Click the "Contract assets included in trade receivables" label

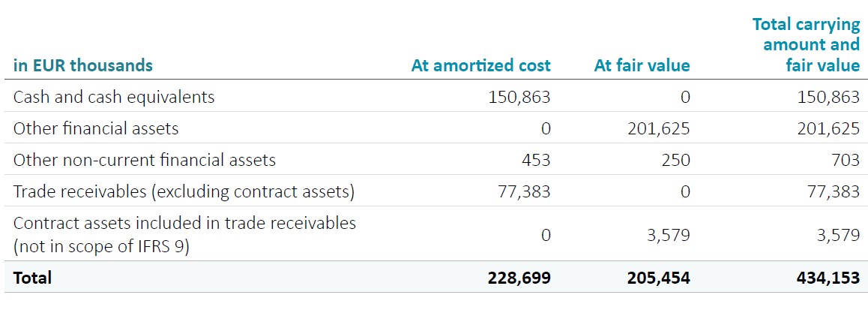[x=184, y=223]
